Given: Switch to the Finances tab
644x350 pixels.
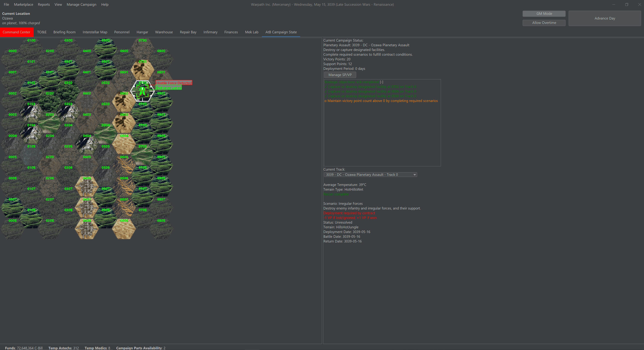Looking at the screenshot, I should (231, 32).
